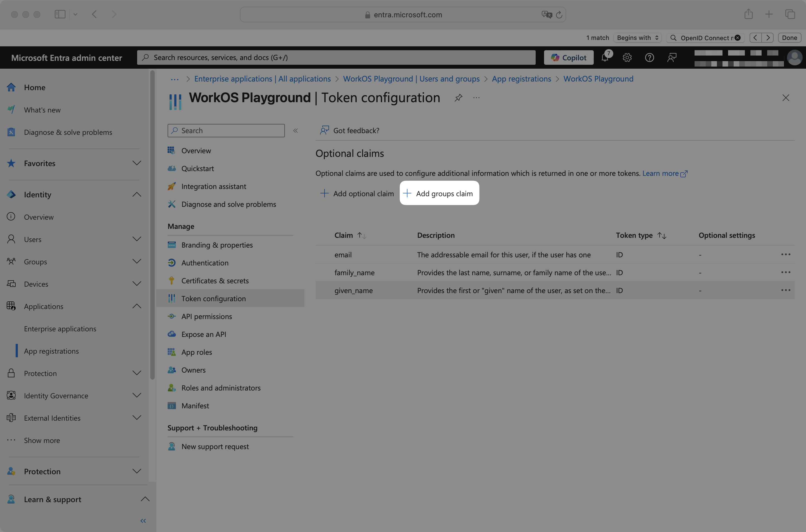The image size is (806, 532).
Task: Reload the page with the refresh icon
Action: pyautogui.click(x=560, y=15)
